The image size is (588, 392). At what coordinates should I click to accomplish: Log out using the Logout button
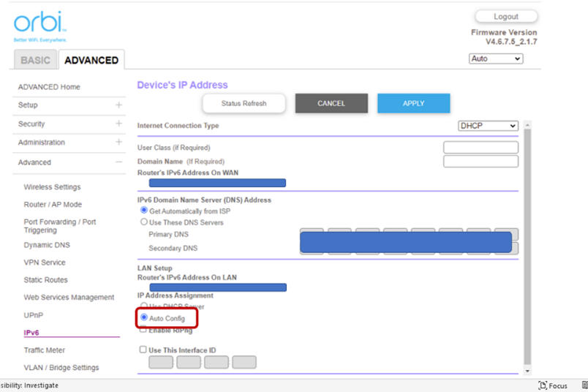pyautogui.click(x=505, y=17)
